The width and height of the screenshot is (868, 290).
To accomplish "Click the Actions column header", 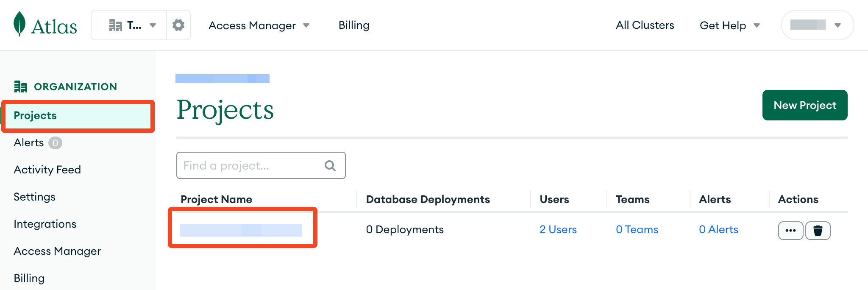I will coord(798,199).
